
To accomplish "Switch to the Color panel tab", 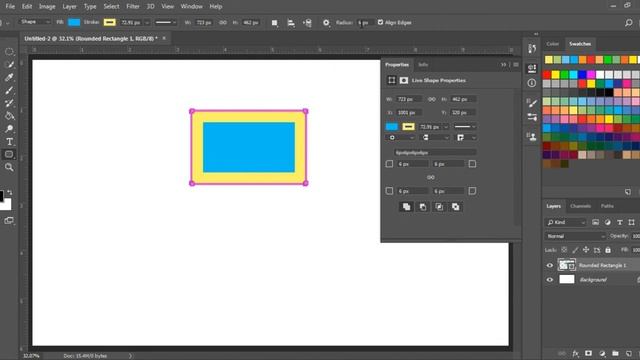I will pyautogui.click(x=552, y=44).
